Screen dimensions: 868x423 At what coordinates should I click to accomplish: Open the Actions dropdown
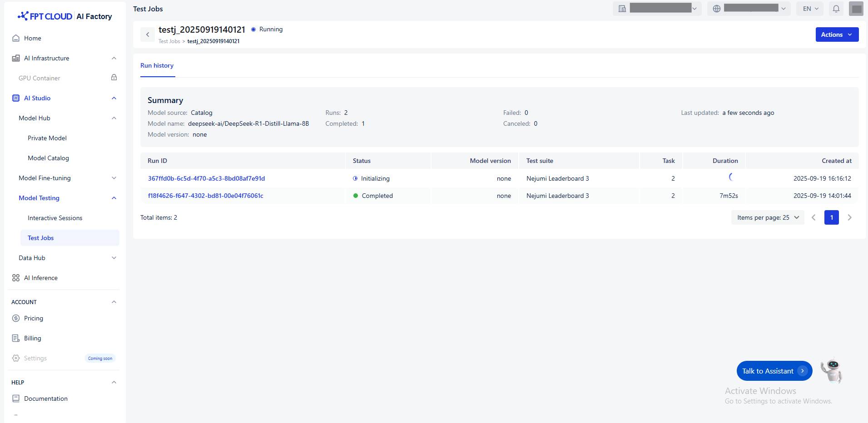pos(837,34)
